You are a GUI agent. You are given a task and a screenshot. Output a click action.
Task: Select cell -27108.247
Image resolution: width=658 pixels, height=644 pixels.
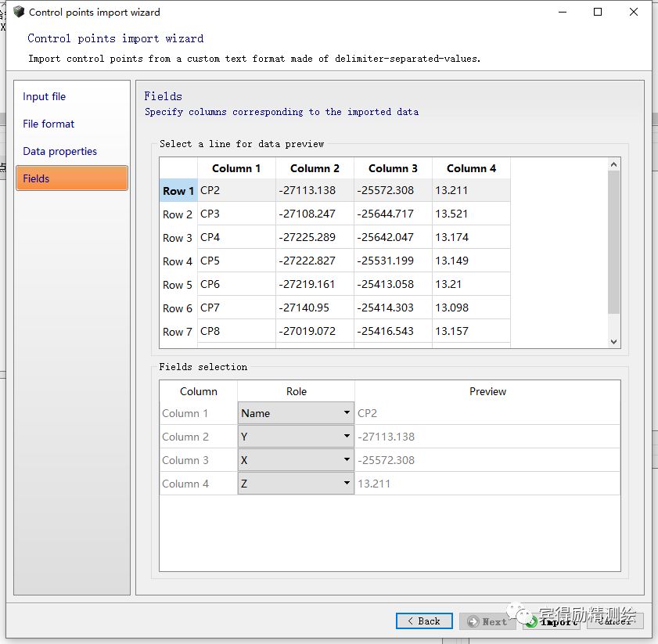click(x=315, y=214)
